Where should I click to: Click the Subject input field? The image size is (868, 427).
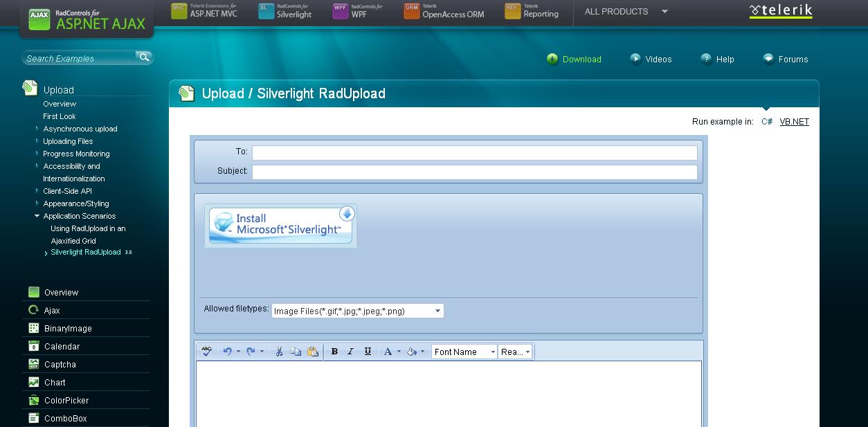pos(475,172)
